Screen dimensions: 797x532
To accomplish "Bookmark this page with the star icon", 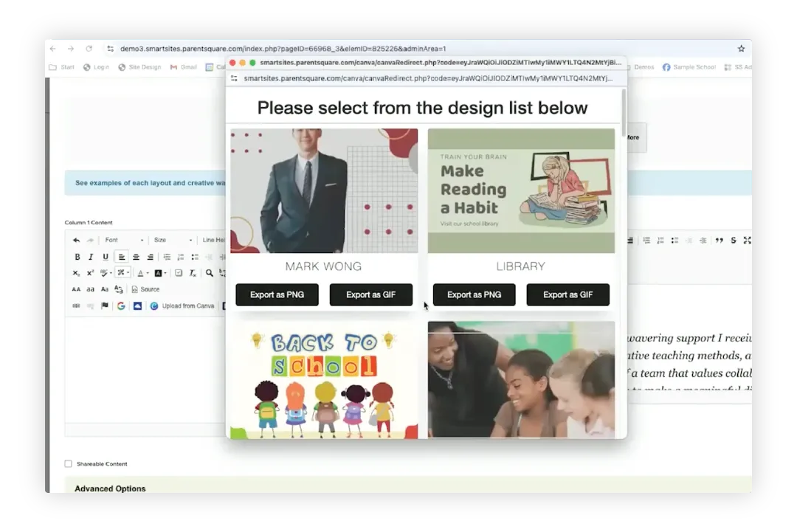I will 741,49.
